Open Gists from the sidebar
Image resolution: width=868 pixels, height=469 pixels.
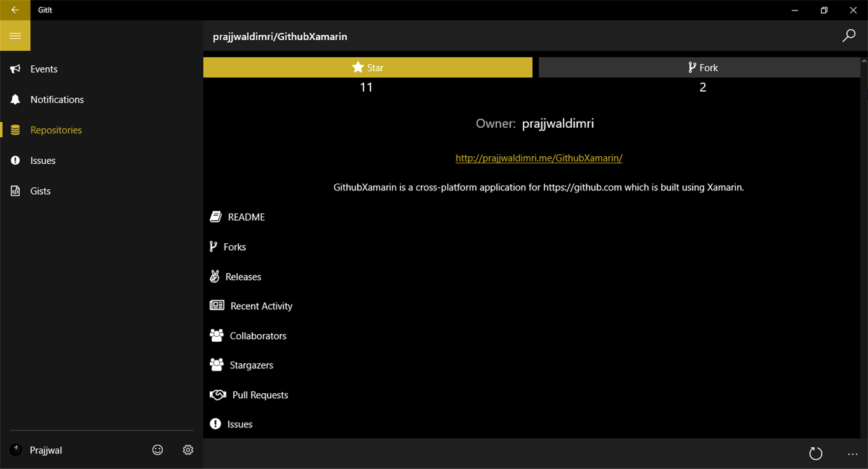click(40, 190)
